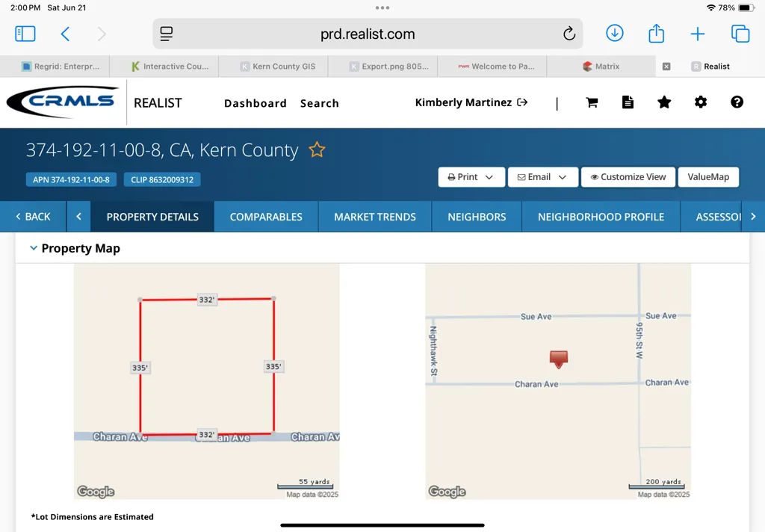This screenshot has height=532, width=765.
Task: Open the Market Trends tab
Action: tap(375, 217)
